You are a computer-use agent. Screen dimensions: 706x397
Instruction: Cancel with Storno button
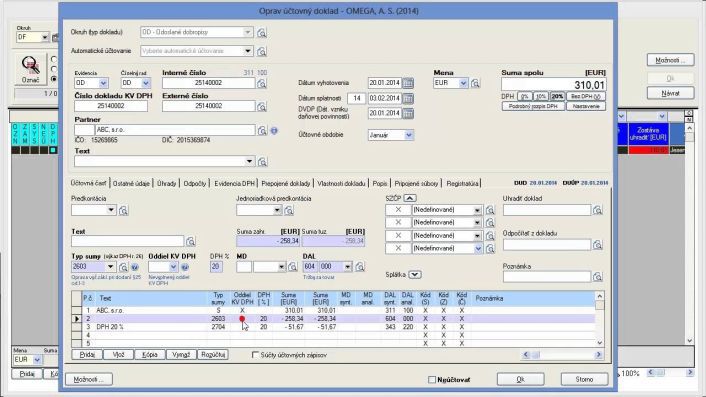coord(584,379)
